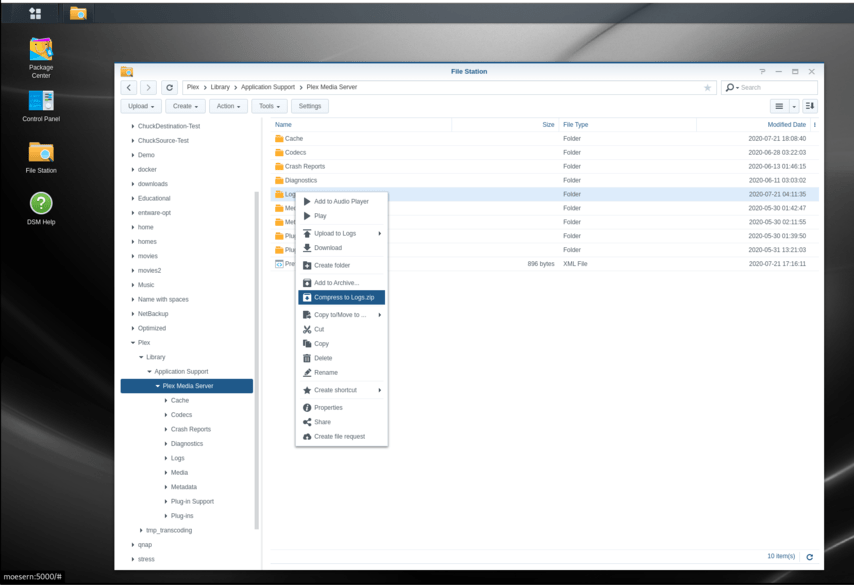
Task: Select Plex Media Server in folder tree
Action: coord(187,386)
